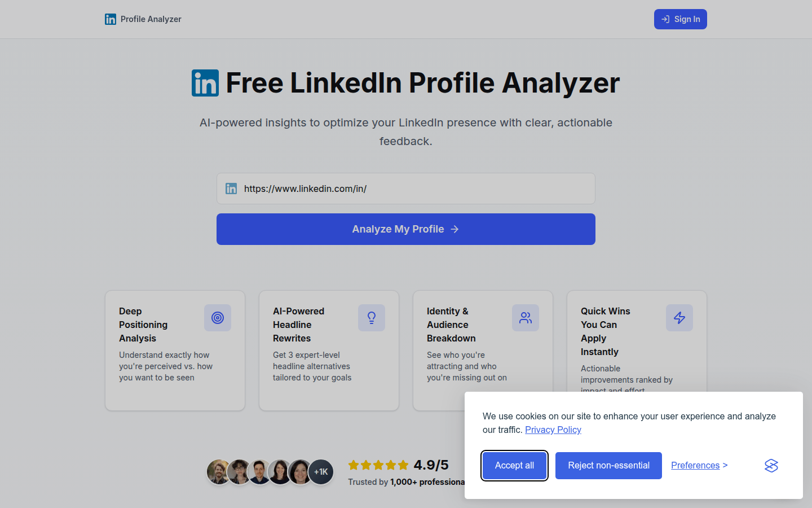Click the LinkedIn icon inside the URL field

[231, 189]
